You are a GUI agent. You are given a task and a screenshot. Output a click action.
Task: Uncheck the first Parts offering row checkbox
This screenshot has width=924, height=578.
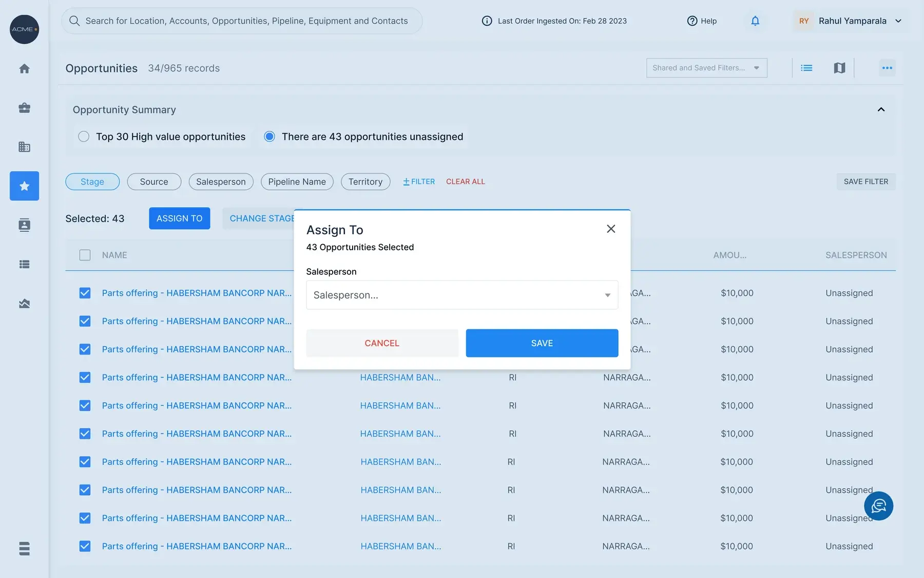(85, 293)
